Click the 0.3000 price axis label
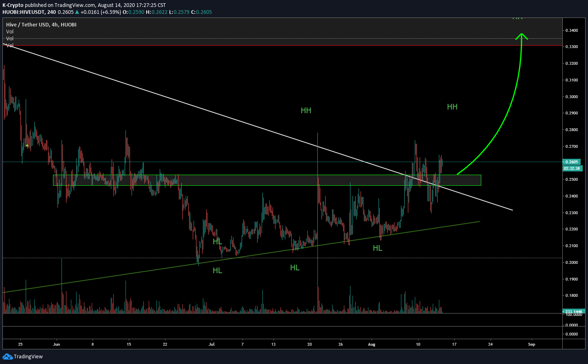Screen dimensions: 588x364 click(x=572, y=97)
